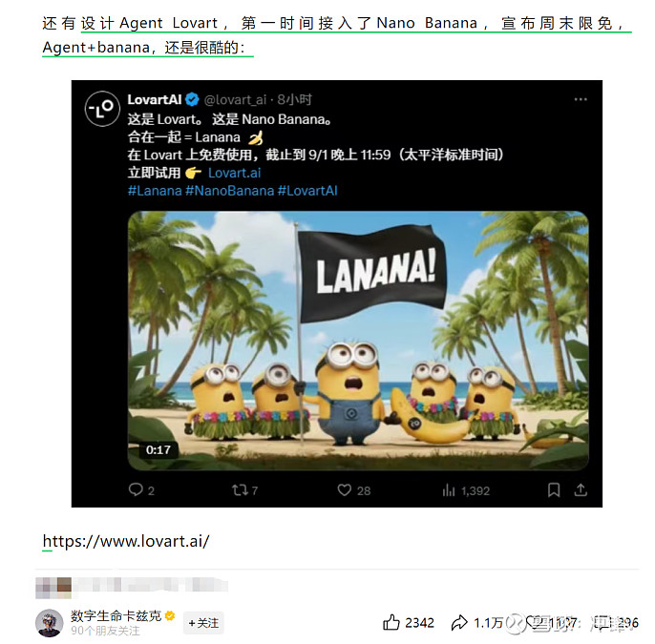655x644 pixels.
Task: Click the #Lanana hashtag
Action: 155,191
